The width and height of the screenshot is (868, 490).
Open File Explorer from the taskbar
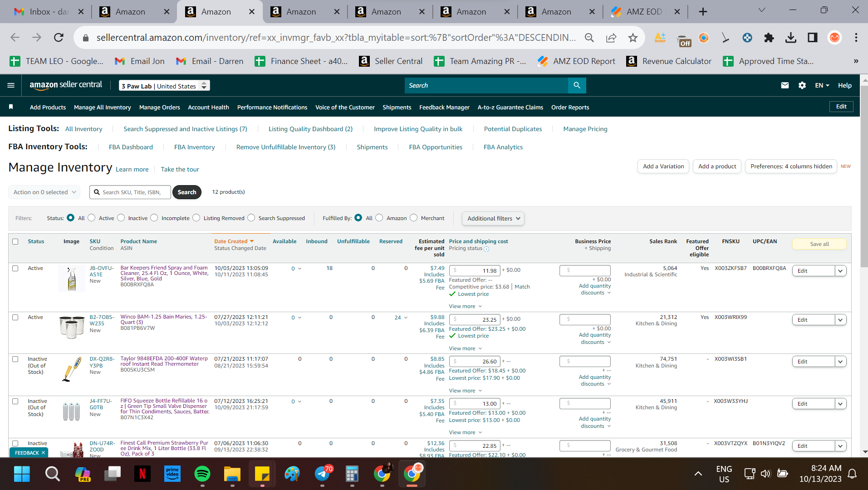(x=232, y=474)
